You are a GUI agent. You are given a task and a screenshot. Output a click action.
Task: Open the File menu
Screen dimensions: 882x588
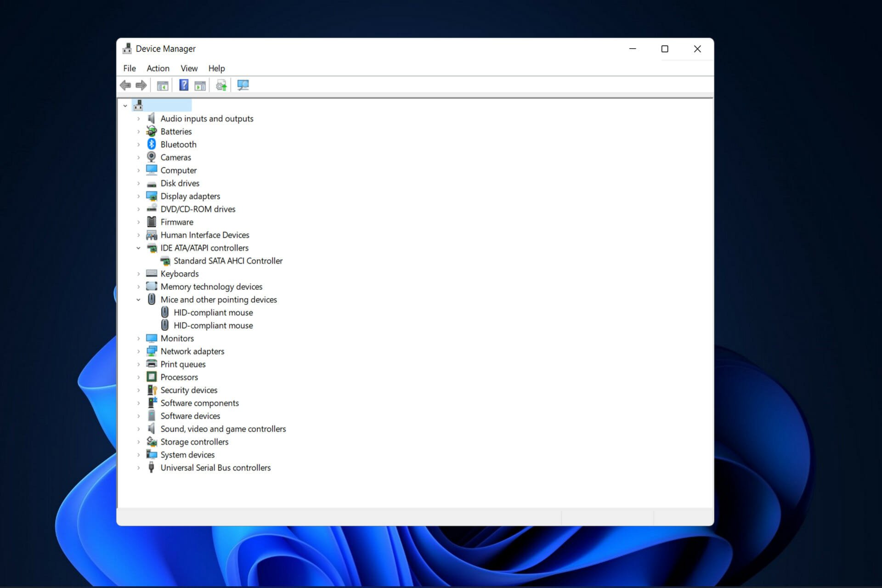pos(130,68)
